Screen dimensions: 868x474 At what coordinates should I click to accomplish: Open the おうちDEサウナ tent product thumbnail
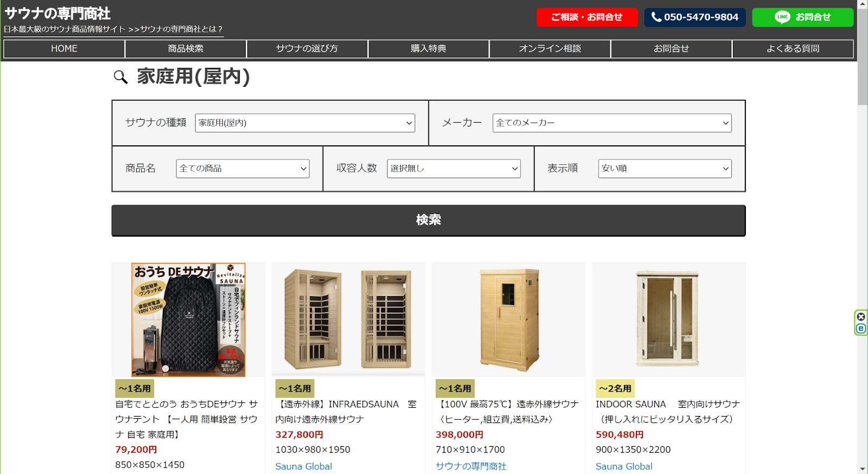click(188, 320)
